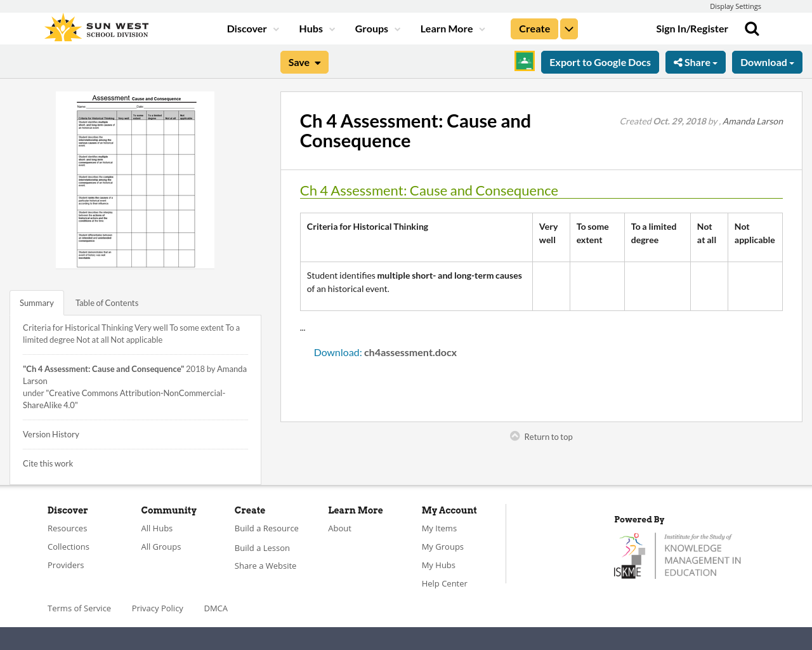
Task: View the Version History
Action: 51,434
